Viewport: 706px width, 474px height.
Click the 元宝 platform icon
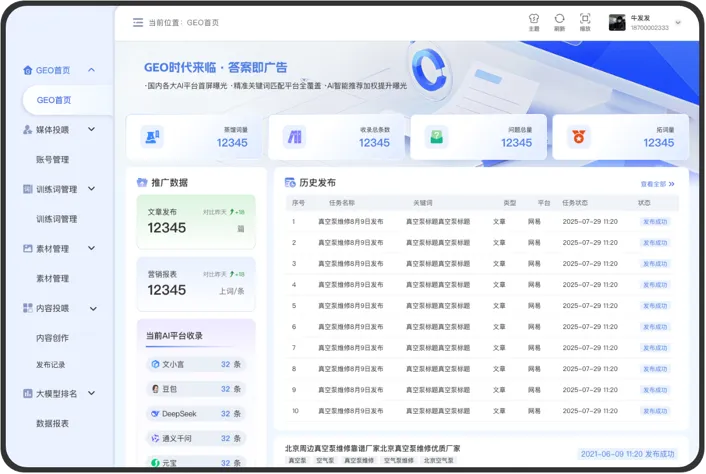click(155, 463)
